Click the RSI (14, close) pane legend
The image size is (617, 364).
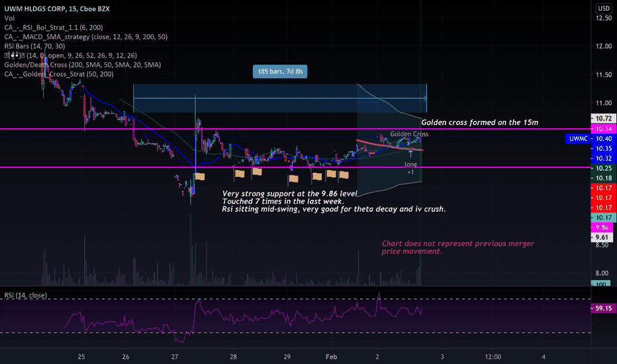[26, 296]
